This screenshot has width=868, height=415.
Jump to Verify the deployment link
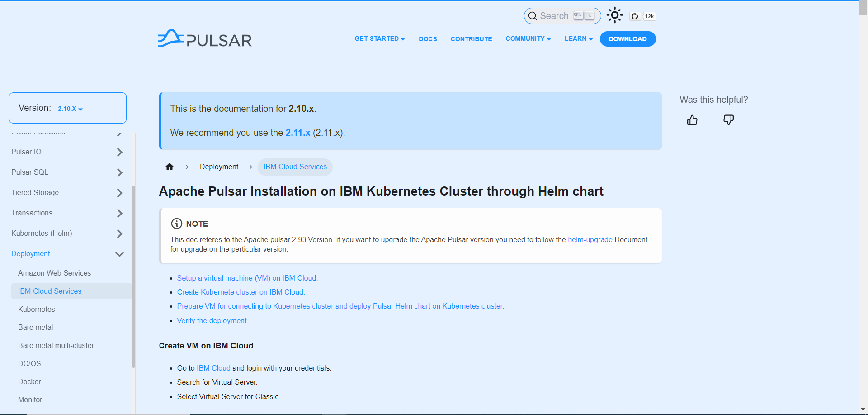212,320
